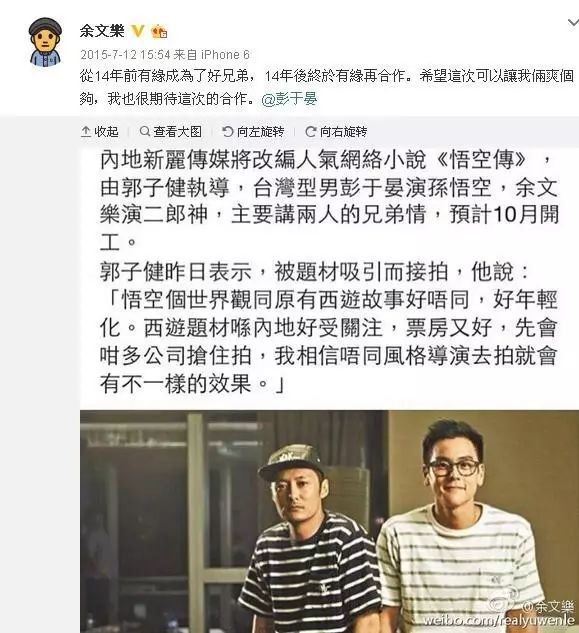Click the gold verified V badge
The width and height of the screenshot is (579, 633).
tap(138, 31)
